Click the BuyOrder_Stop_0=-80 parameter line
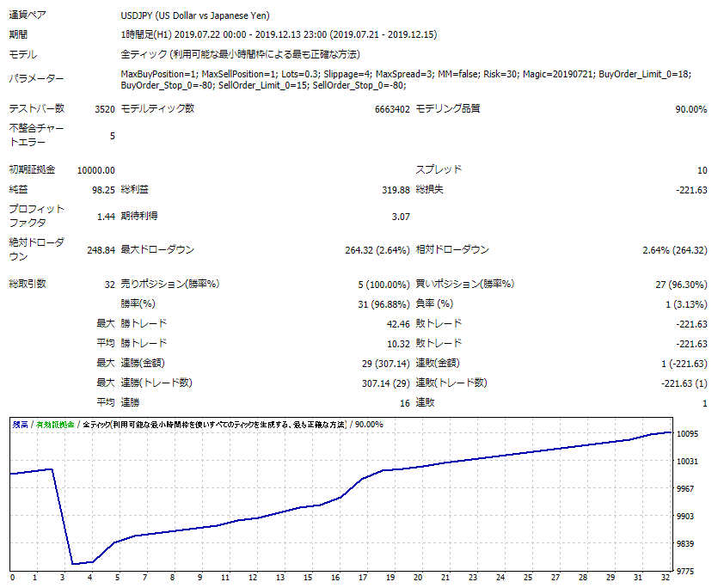This screenshot has height=588, width=724. click(x=263, y=85)
